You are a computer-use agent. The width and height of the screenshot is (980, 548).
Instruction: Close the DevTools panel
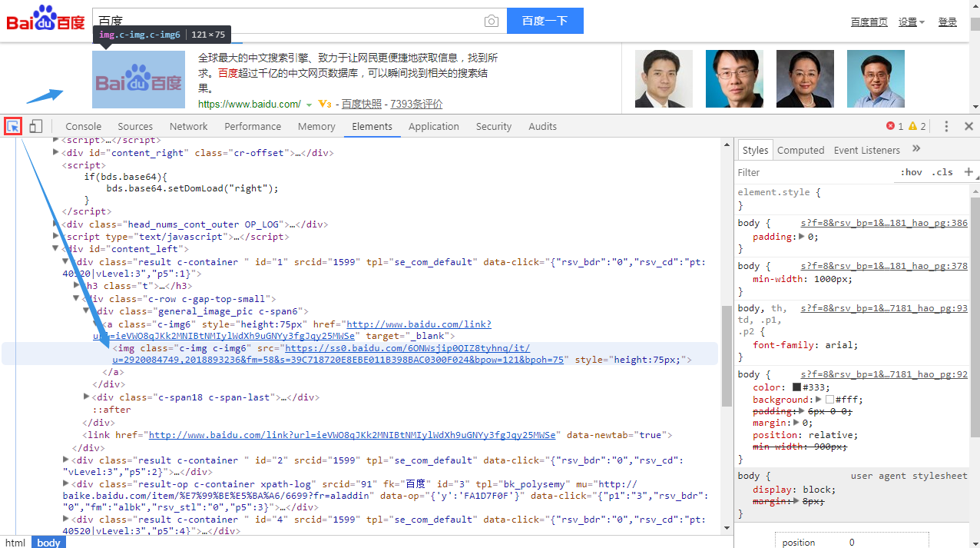tap(969, 126)
